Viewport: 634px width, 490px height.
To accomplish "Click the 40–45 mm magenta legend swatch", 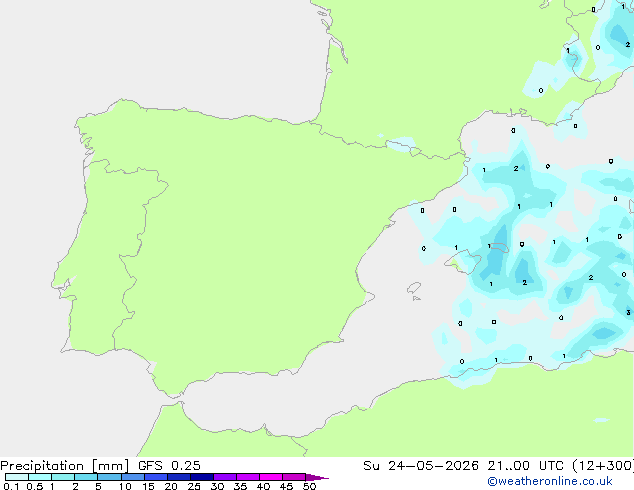I will [x=271, y=477].
